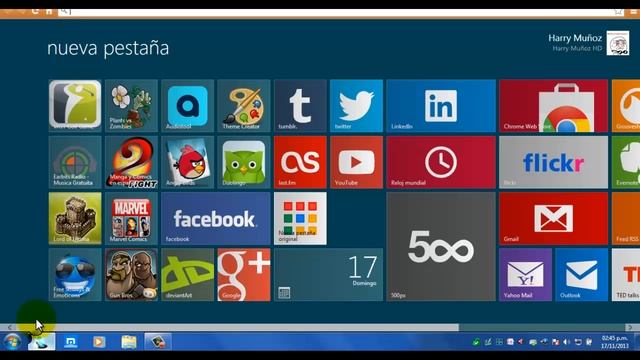Open the Feed RSS orange tile
Viewport: 640px width, 360px height.
coord(626,218)
